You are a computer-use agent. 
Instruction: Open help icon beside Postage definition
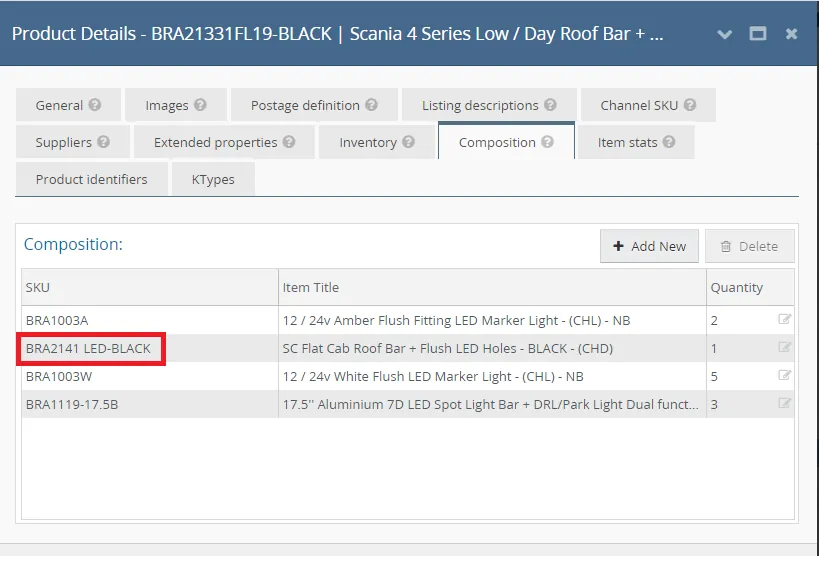(x=371, y=105)
